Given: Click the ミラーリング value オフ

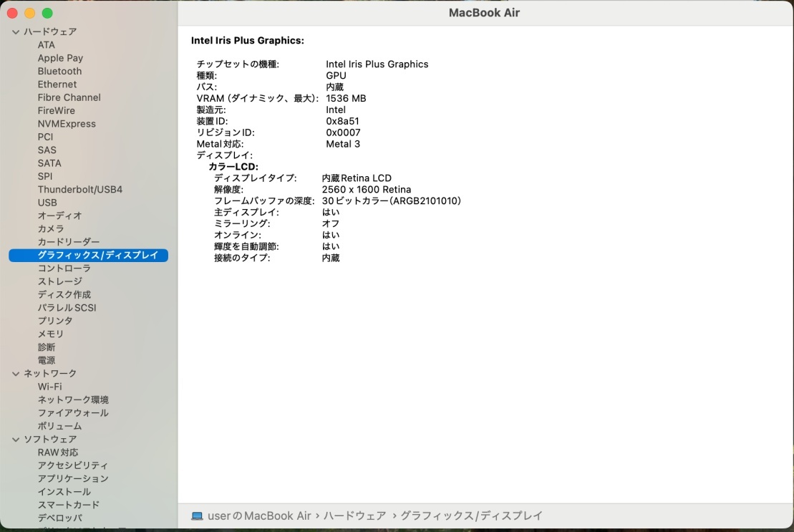Looking at the screenshot, I should (x=331, y=223).
